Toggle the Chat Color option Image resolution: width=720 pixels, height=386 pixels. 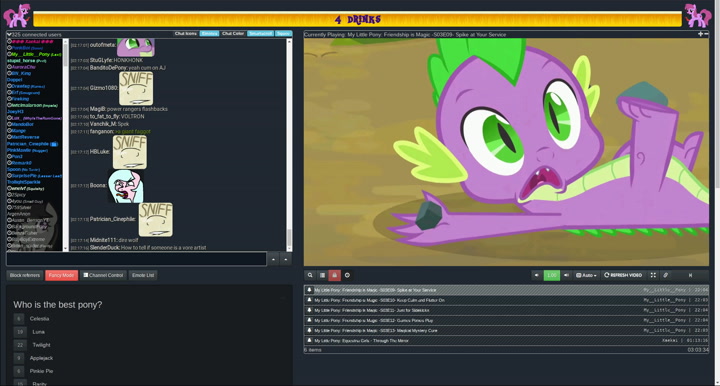tap(233, 34)
